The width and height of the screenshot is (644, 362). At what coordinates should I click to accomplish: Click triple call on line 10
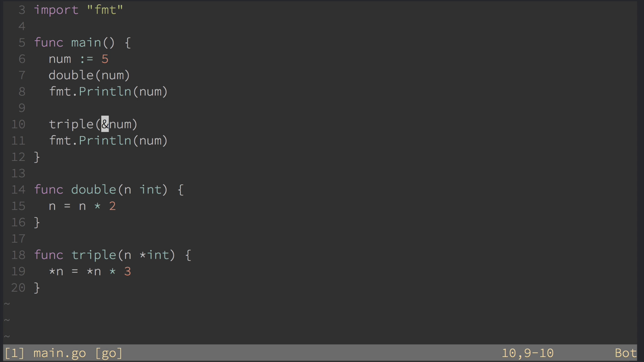point(71,124)
